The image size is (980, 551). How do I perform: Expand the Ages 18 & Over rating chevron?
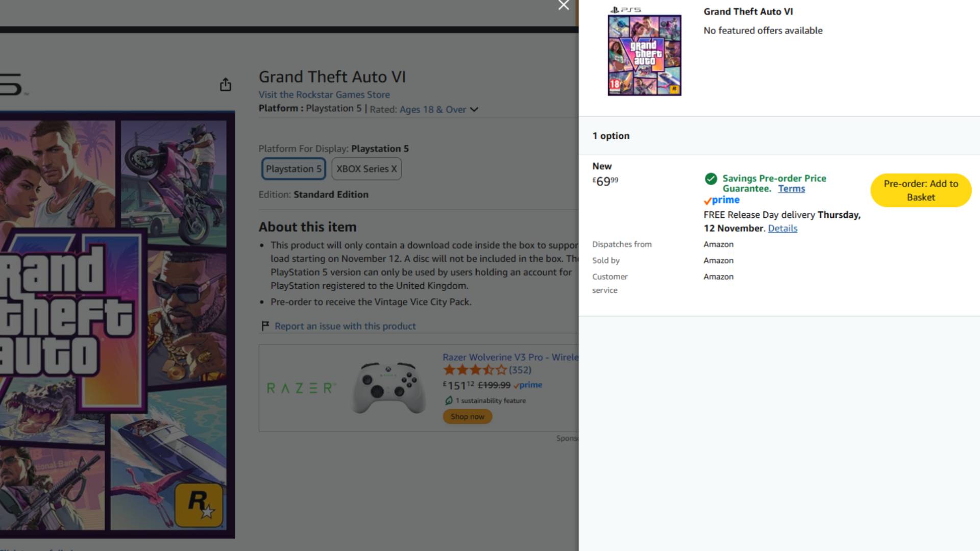(x=474, y=109)
